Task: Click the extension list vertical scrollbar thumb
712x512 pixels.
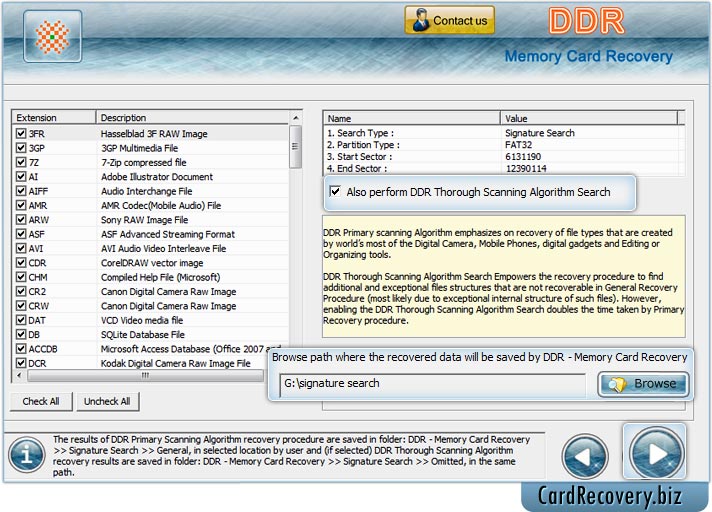Action: [295, 146]
